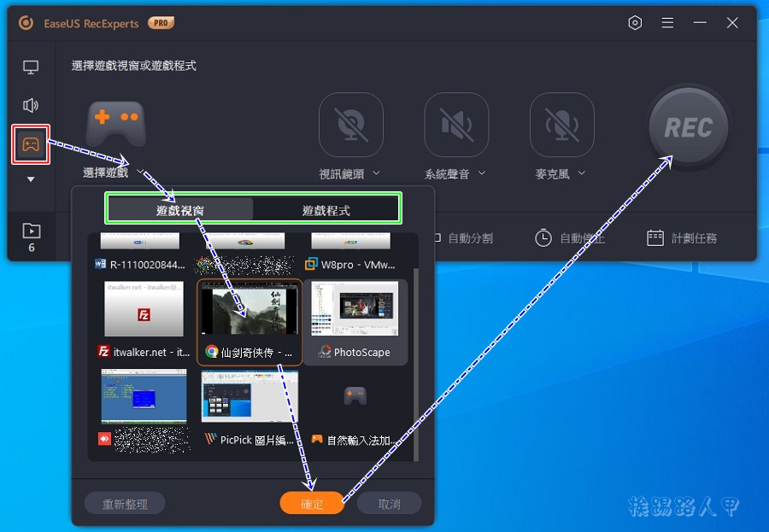Open the hamburger menu in title bar
This screenshot has height=532, width=769.
[x=667, y=23]
